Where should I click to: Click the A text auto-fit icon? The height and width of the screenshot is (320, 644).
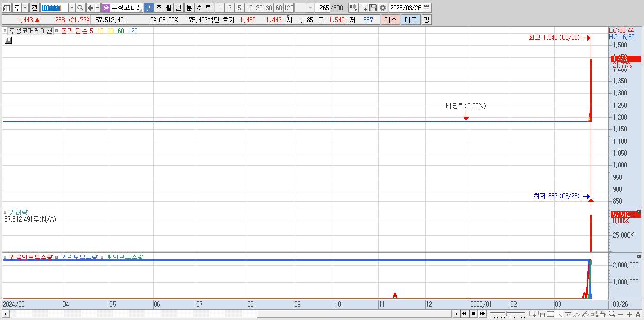[638, 314]
